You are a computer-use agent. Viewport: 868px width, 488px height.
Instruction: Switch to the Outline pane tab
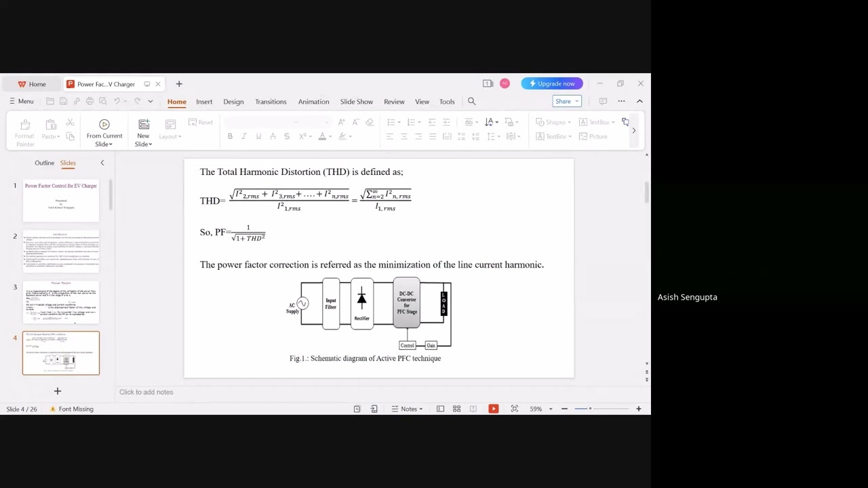point(44,163)
